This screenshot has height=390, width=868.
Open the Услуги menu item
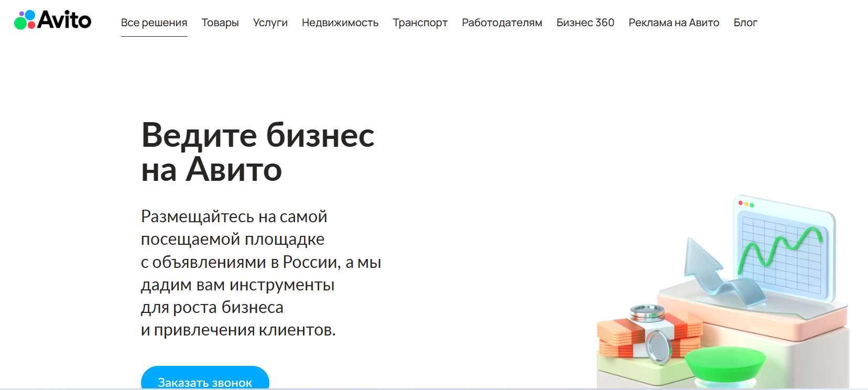(270, 23)
